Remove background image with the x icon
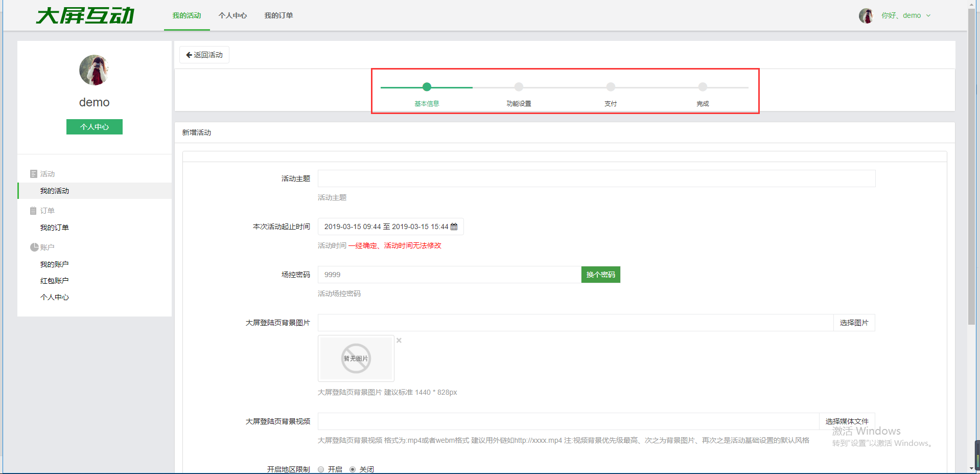The width and height of the screenshot is (980, 474). (x=399, y=341)
